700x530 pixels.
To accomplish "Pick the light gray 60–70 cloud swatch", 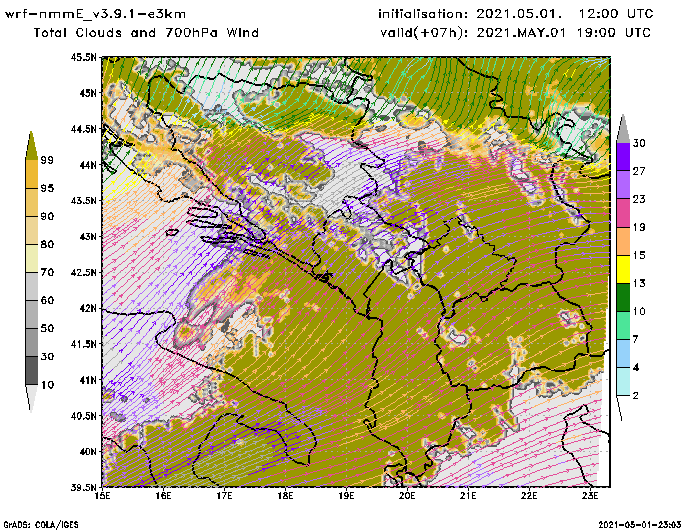I will tap(32, 287).
